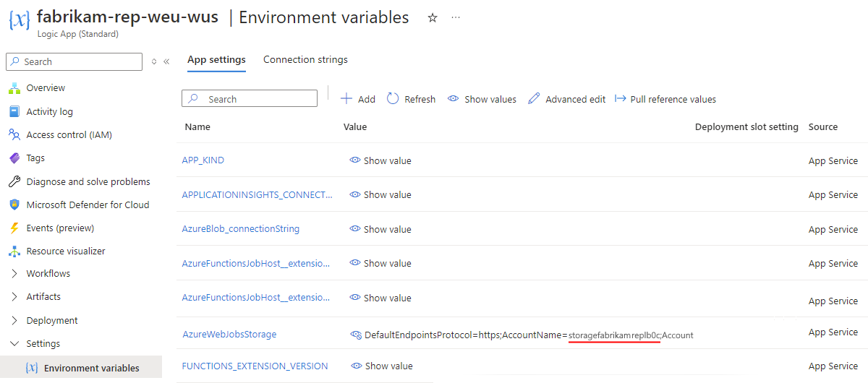Show value for FUNCTIONS_EXTENSION_VERSION
Image resolution: width=868 pixels, height=383 pixels.
point(380,366)
